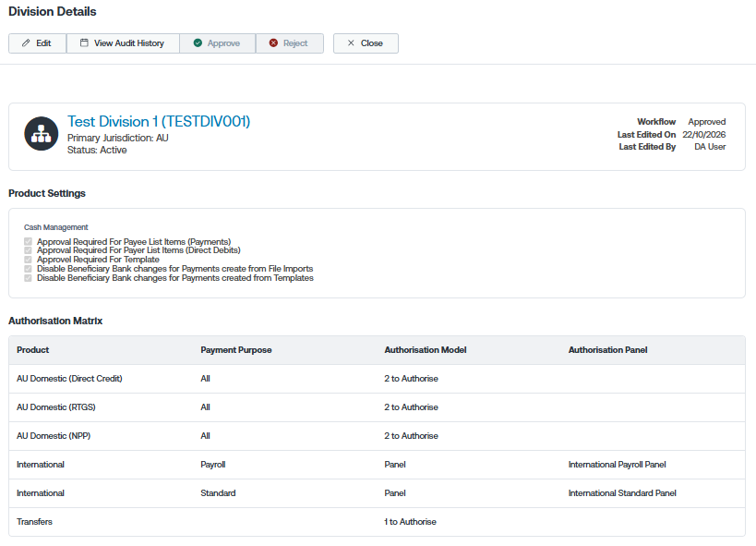Click the Product column header
Viewport: 756px width, 546px height.
coord(33,350)
